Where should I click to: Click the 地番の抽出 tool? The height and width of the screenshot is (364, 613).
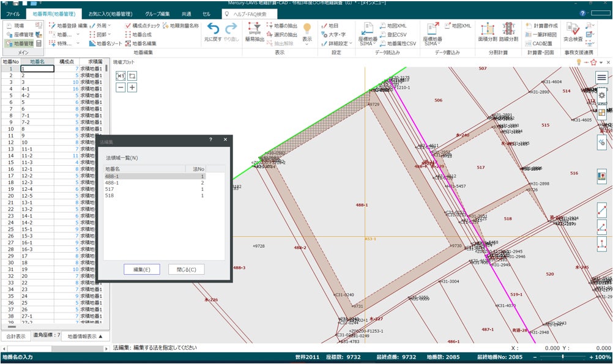click(x=282, y=26)
